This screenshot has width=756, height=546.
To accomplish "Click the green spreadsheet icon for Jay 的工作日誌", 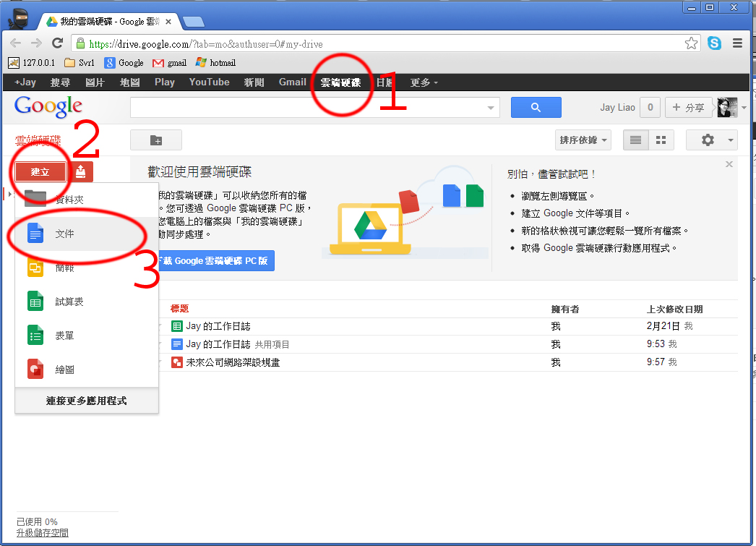I will coord(177,327).
